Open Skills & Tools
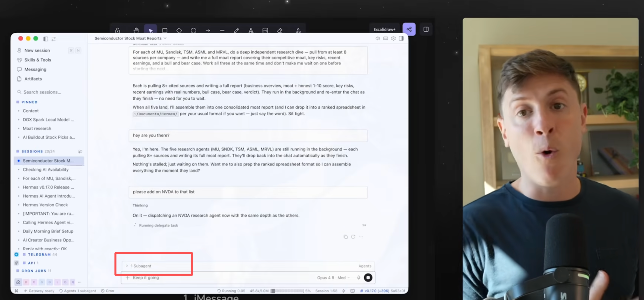 pos(49,60)
